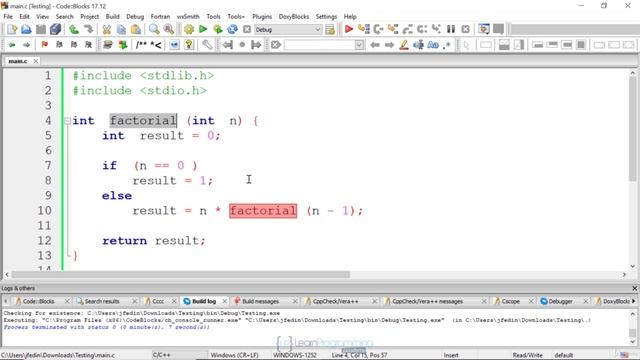The image size is (640, 360).
Task: Switch to CppCheck/Vera++ messages tab
Action: (x=427, y=301)
